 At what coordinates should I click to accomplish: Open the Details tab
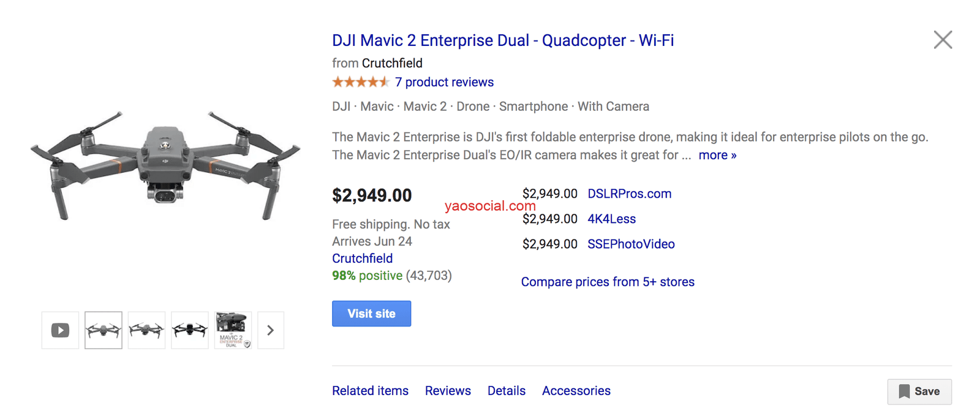[x=507, y=391]
